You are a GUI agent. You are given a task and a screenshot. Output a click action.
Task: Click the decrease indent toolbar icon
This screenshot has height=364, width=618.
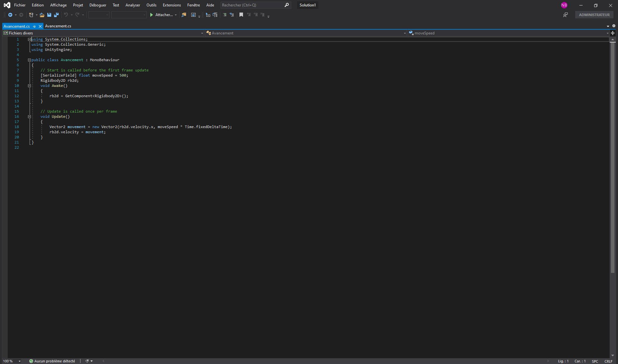[208, 15]
